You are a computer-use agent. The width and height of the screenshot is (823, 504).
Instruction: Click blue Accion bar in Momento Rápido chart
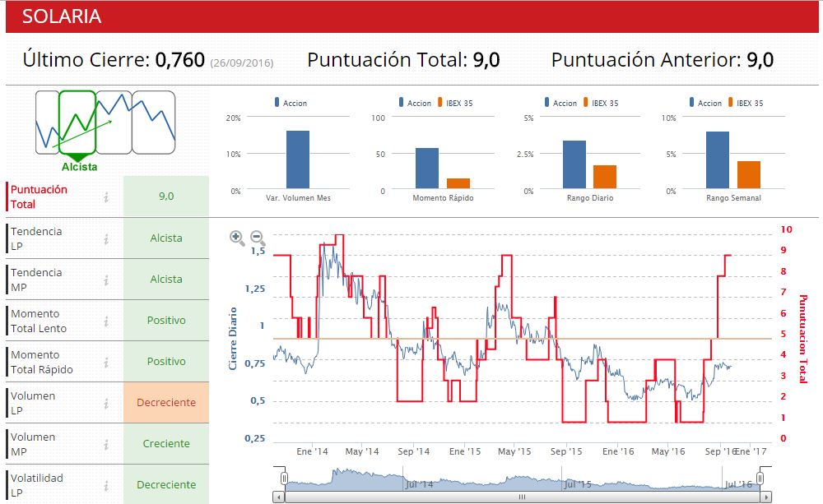point(426,168)
